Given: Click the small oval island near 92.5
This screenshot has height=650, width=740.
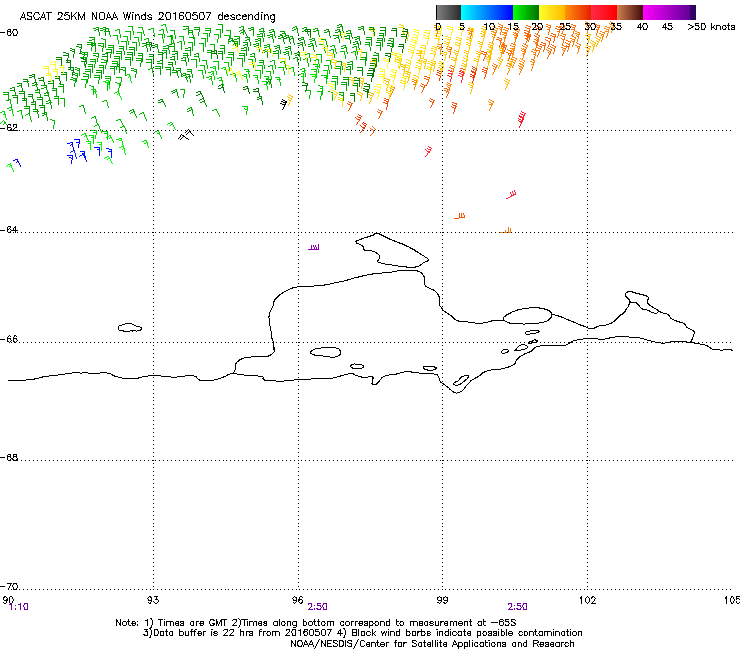Looking at the screenshot, I should point(130,328).
